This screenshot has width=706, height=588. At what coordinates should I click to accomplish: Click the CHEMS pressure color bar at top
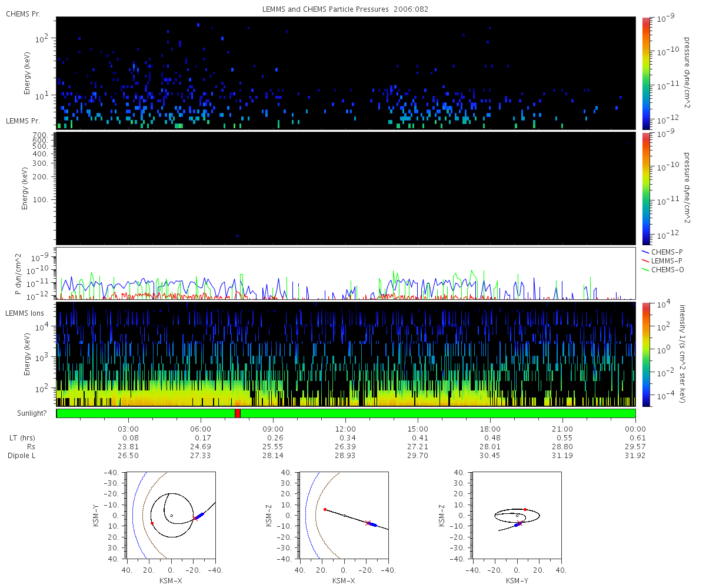coord(646,73)
